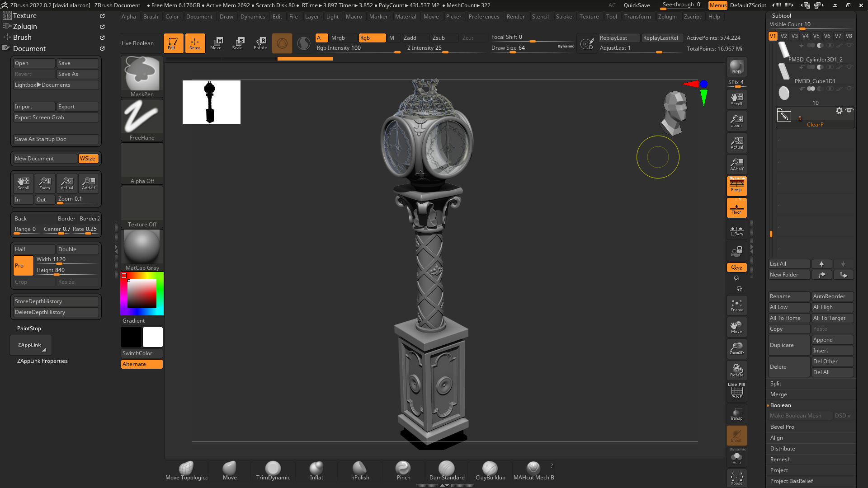Select the Move Topological brush

pyautogui.click(x=186, y=471)
